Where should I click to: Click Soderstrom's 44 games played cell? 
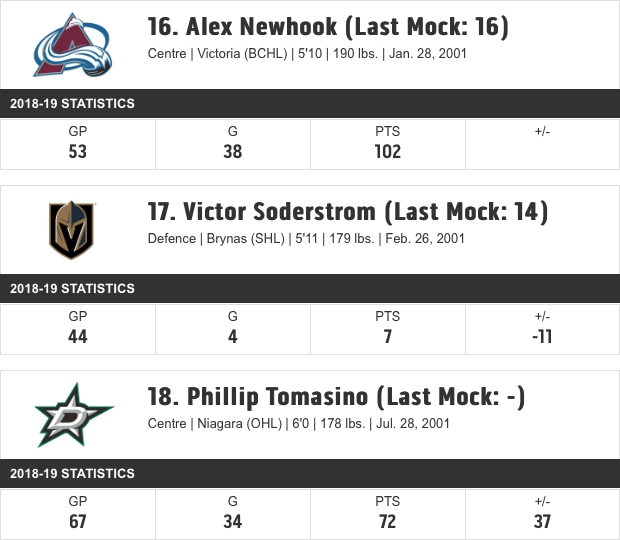pos(78,329)
